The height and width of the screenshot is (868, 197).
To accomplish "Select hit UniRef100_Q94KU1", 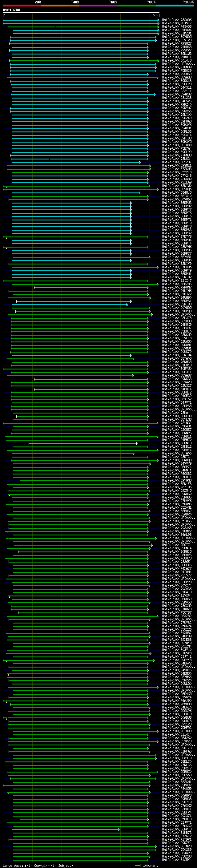I will [x=177, y=128].
